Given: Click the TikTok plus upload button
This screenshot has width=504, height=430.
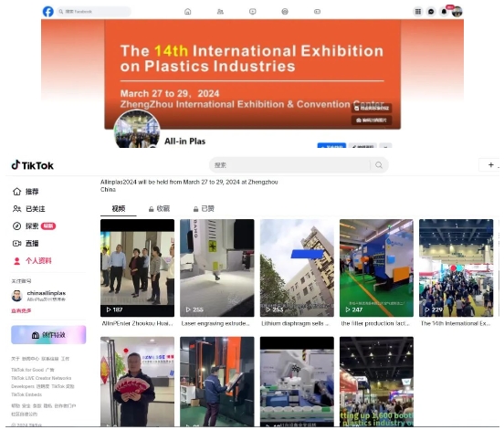Looking at the screenshot, I should (x=491, y=165).
